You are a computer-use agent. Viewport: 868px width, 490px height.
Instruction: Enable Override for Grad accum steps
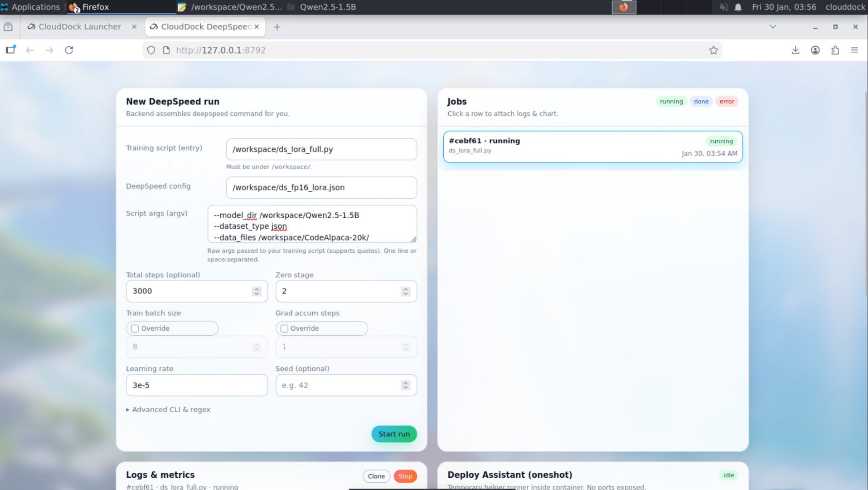(x=284, y=328)
